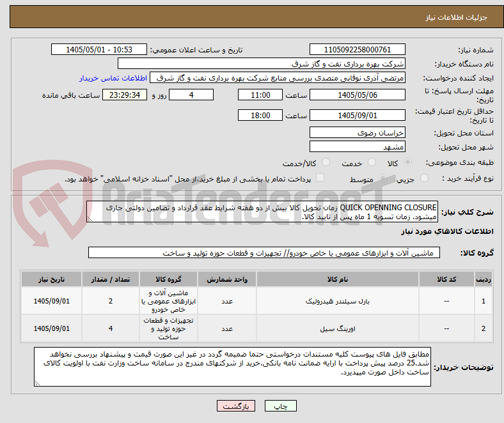The height and width of the screenshot is (423, 504).
Task: Click the چاپ print button
Action: [281, 406]
